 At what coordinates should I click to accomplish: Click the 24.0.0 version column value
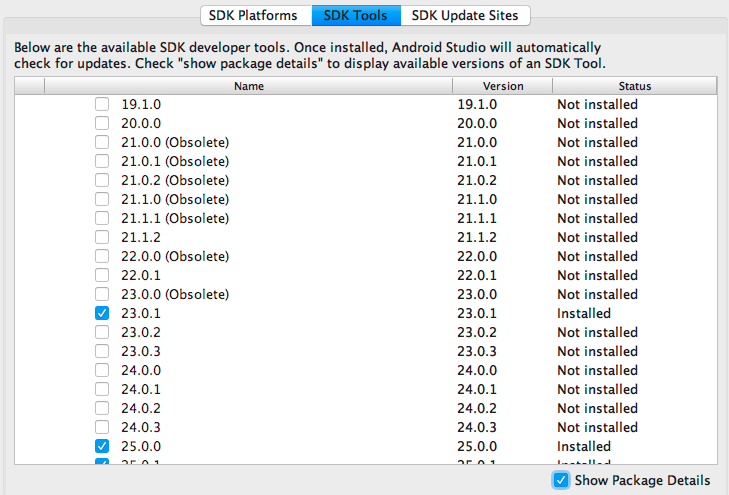tap(477, 370)
